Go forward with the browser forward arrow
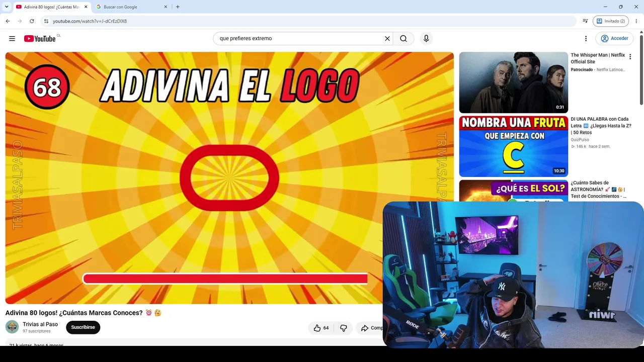This screenshot has height=362, width=644. click(20, 21)
